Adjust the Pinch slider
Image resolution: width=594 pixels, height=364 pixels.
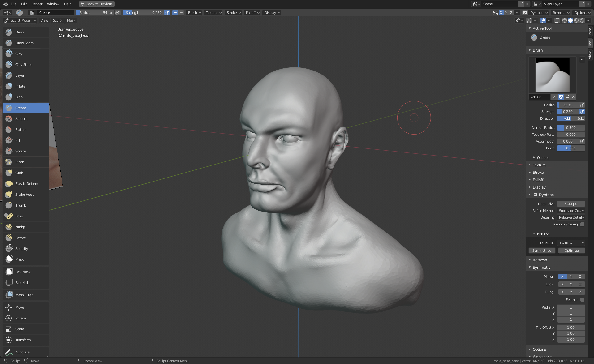coord(571,148)
